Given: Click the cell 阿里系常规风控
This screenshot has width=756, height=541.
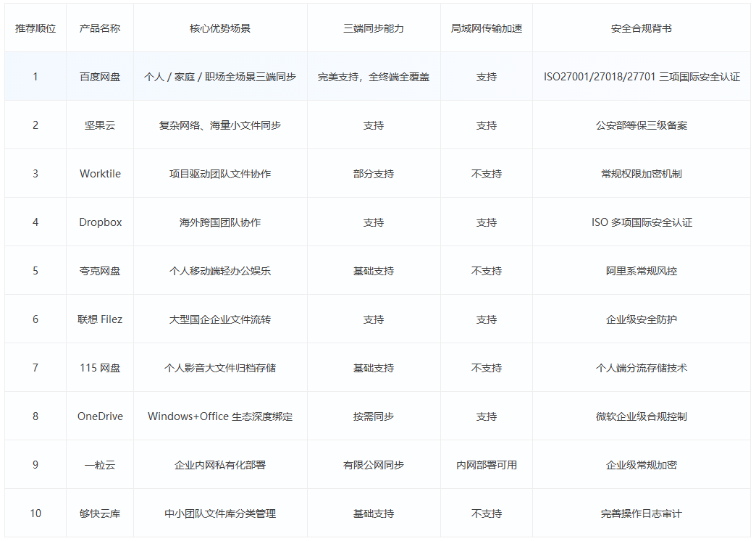Looking at the screenshot, I should [642, 271].
